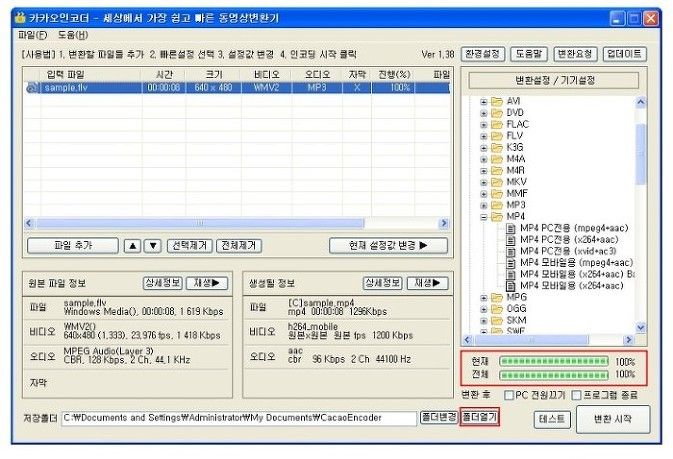Collapse the MP4 tree node
Viewport: 673px width, 459px height.
point(484,217)
